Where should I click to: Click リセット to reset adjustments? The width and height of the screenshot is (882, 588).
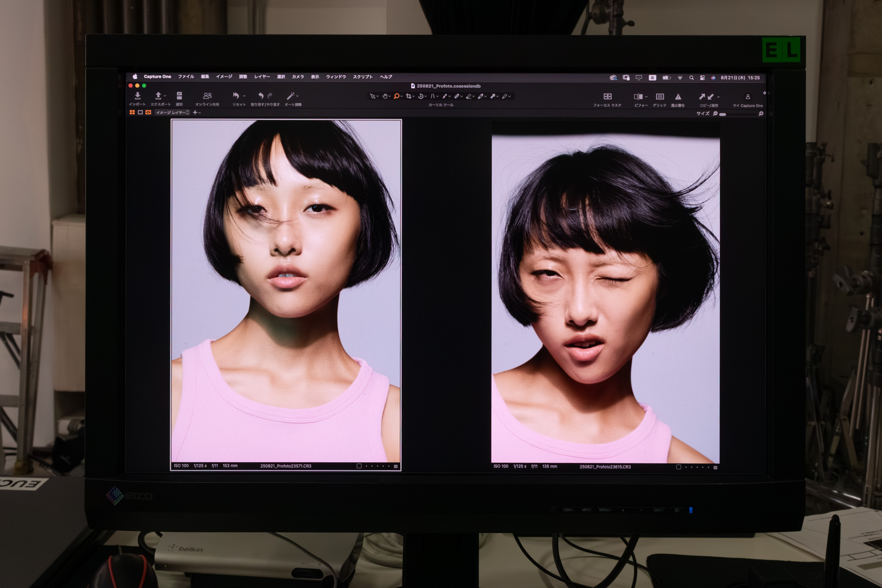click(x=236, y=96)
